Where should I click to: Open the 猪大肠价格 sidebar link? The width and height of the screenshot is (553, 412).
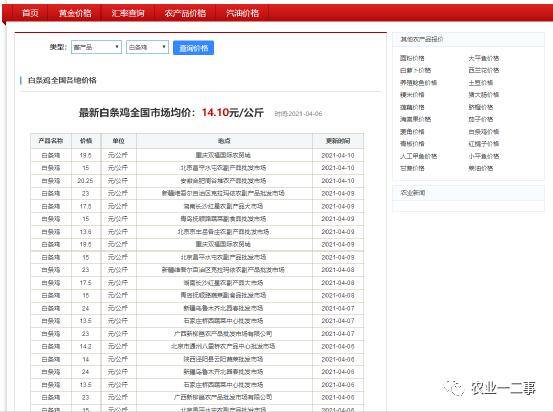[x=484, y=95]
